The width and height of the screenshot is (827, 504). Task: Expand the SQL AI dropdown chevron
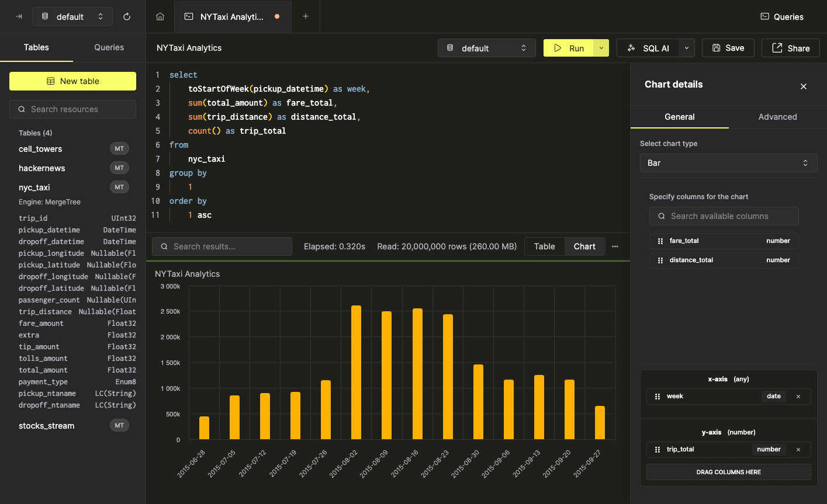(x=687, y=48)
